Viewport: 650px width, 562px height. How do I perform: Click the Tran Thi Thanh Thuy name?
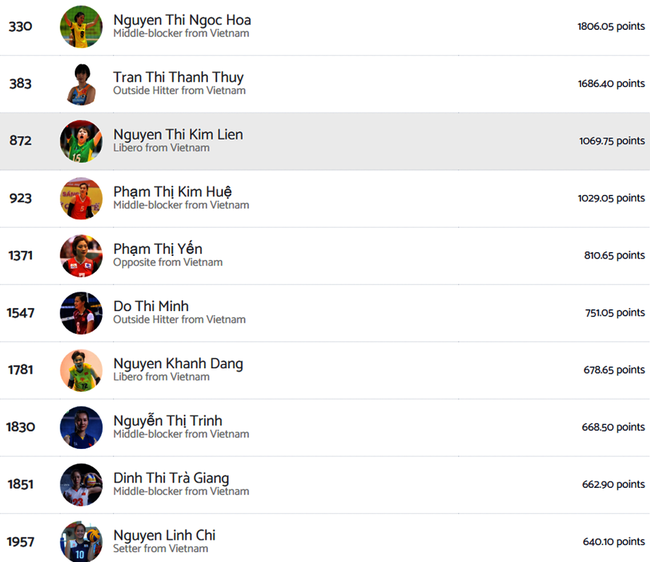(178, 77)
